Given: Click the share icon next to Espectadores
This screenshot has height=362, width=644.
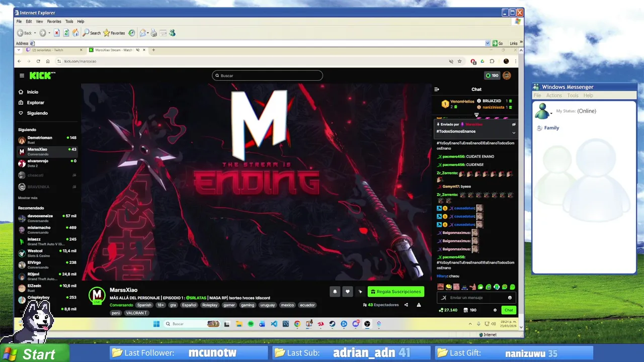Looking at the screenshot, I should (x=406, y=305).
